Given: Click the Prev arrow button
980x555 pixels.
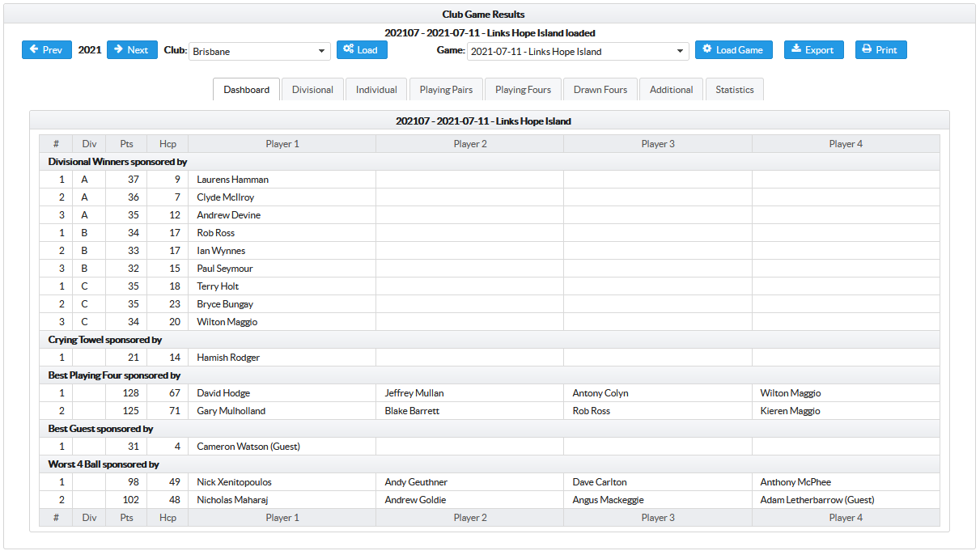Looking at the screenshot, I should click(x=46, y=50).
